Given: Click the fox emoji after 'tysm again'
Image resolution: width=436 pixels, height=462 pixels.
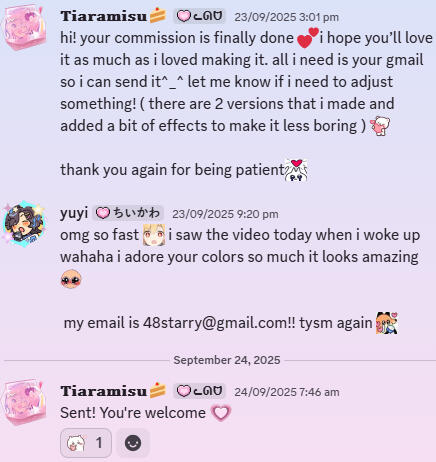Looking at the screenshot, I should [387, 323].
